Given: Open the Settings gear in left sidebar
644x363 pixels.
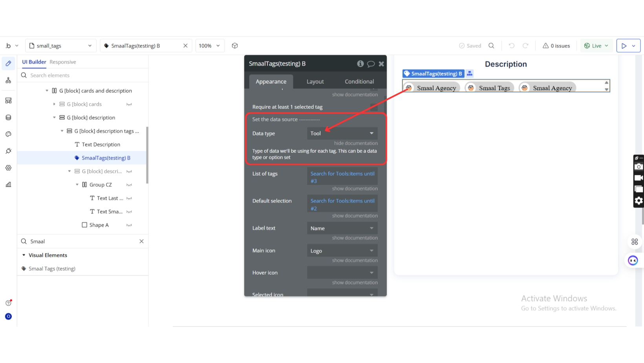Looking at the screenshot, I should 8,168.
